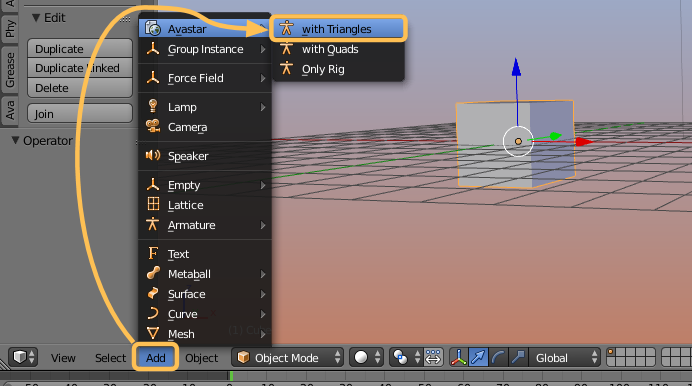Enable the translate manipulator arrow
The height and width of the screenshot is (386, 692).
pyautogui.click(x=478, y=357)
